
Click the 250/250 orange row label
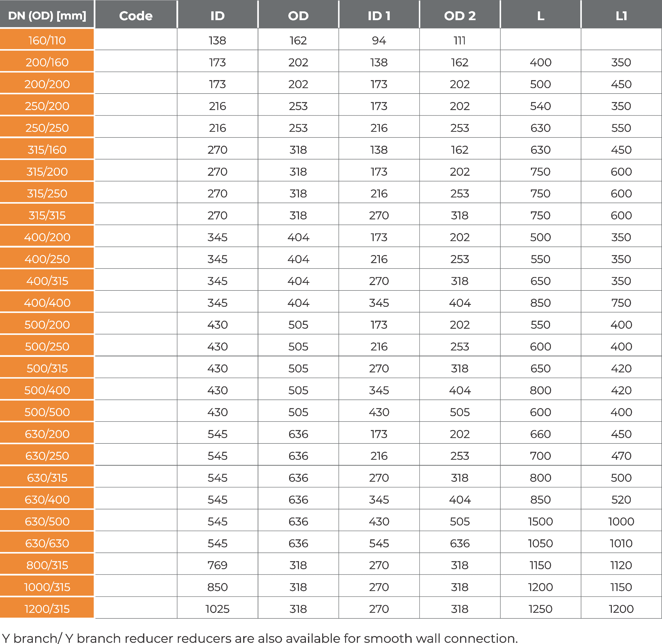[47, 127]
